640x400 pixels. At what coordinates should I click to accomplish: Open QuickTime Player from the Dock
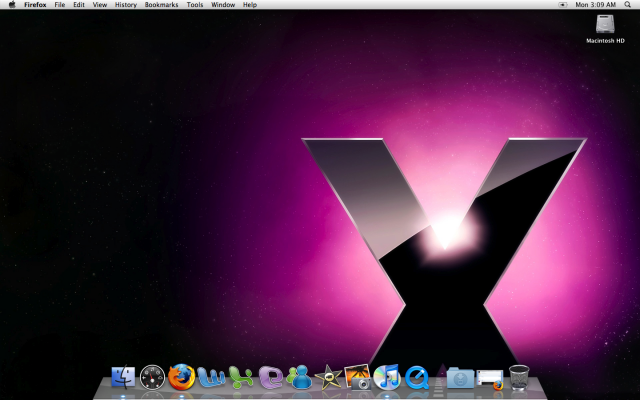[x=417, y=377]
